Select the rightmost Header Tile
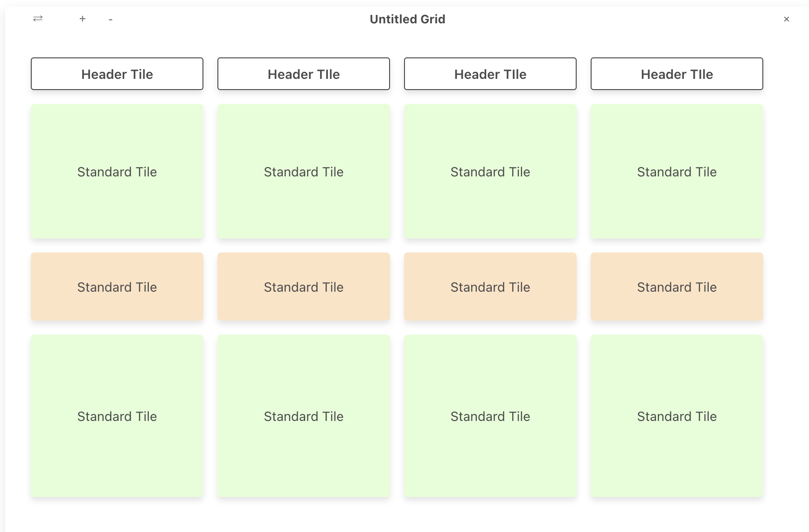 (676, 74)
